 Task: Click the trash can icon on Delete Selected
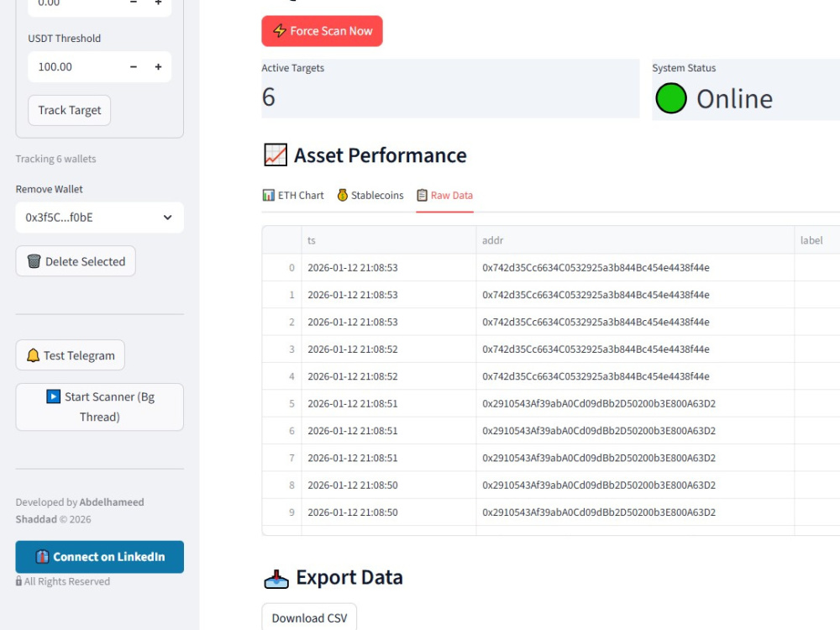pyautogui.click(x=34, y=261)
